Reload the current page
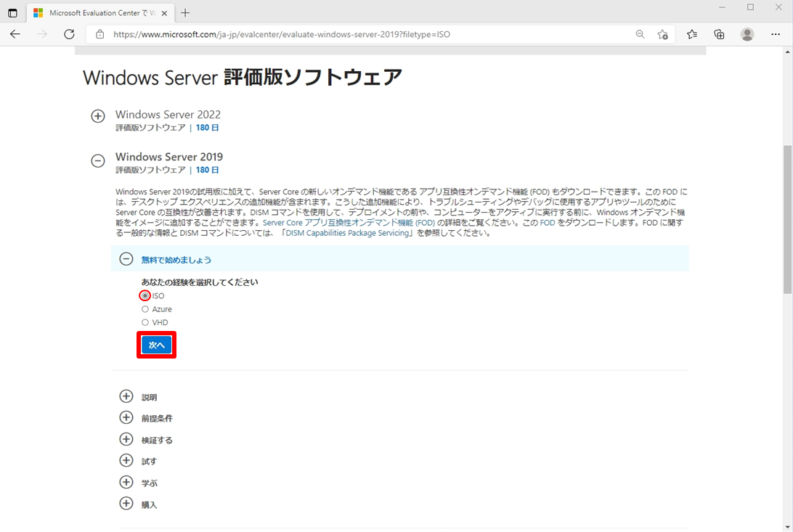This screenshot has width=793, height=532. pyautogui.click(x=69, y=34)
